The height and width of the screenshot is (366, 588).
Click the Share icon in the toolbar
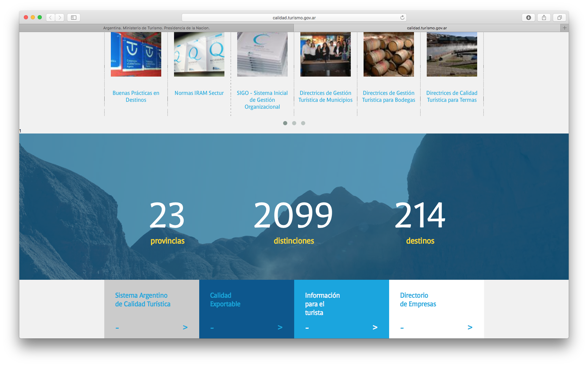coord(544,18)
